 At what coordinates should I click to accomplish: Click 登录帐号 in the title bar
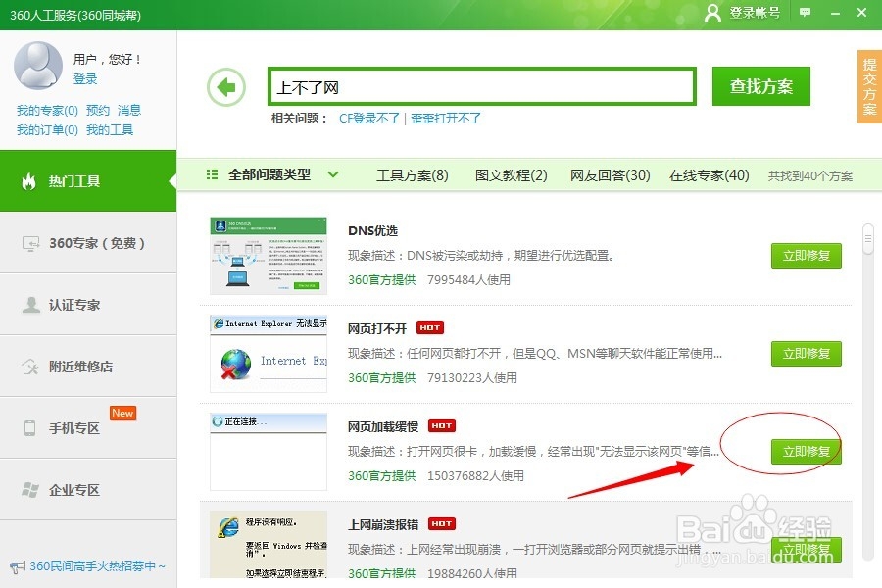[x=755, y=13]
